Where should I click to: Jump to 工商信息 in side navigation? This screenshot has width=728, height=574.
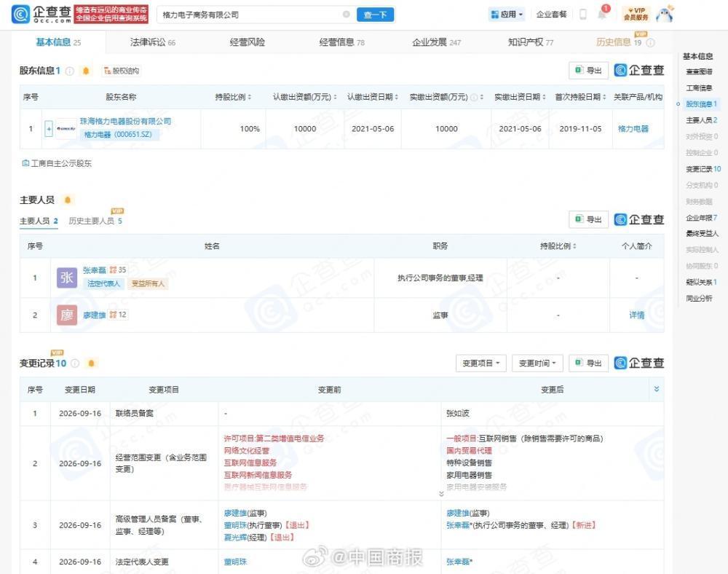(x=699, y=87)
